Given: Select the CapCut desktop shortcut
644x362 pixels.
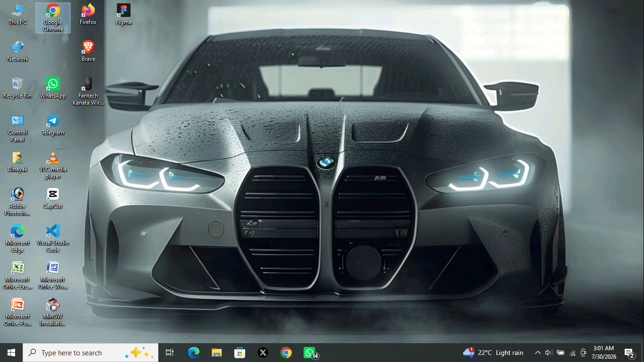Looking at the screenshot, I should tap(53, 198).
